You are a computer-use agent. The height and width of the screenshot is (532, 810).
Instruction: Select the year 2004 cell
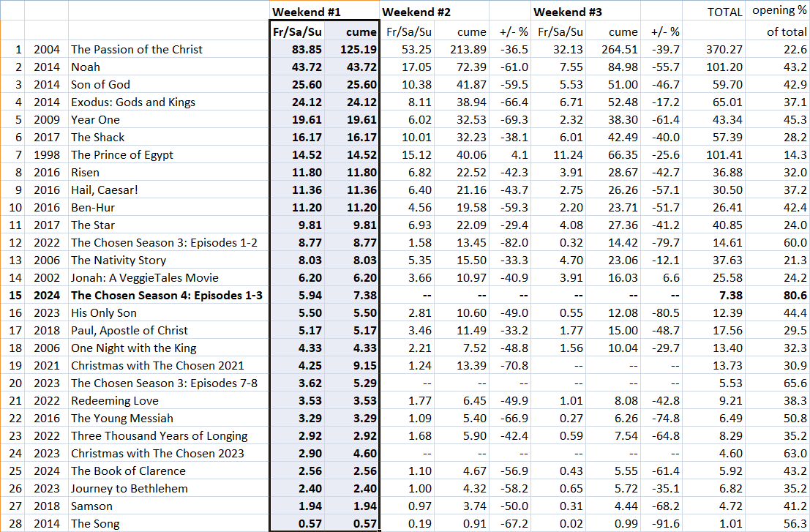pos(47,50)
